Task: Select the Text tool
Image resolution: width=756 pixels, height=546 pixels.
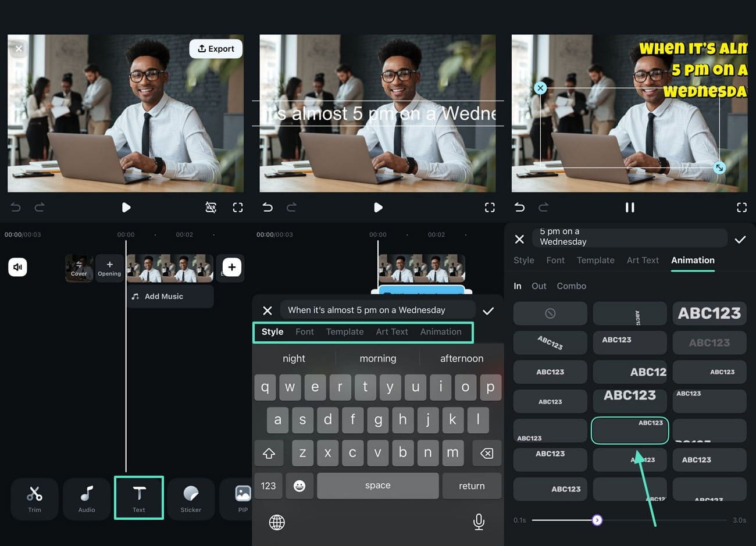Action: [x=138, y=498]
